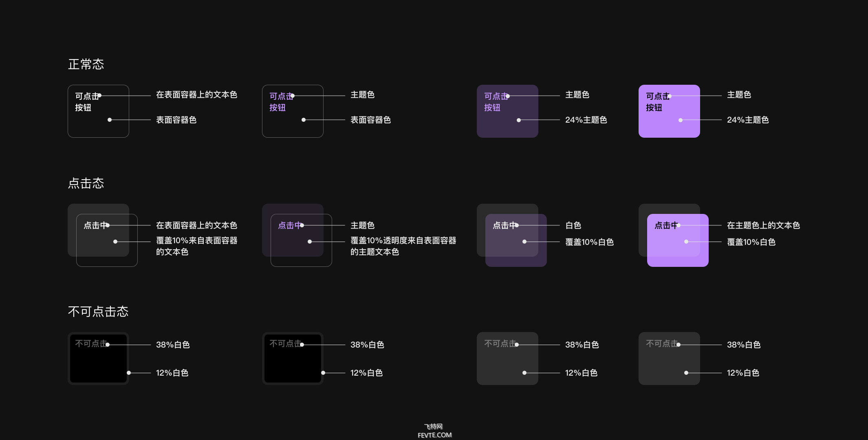Click 表面容器色 label beside white-text outlined 可点击按钮

pyautogui.click(x=176, y=120)
